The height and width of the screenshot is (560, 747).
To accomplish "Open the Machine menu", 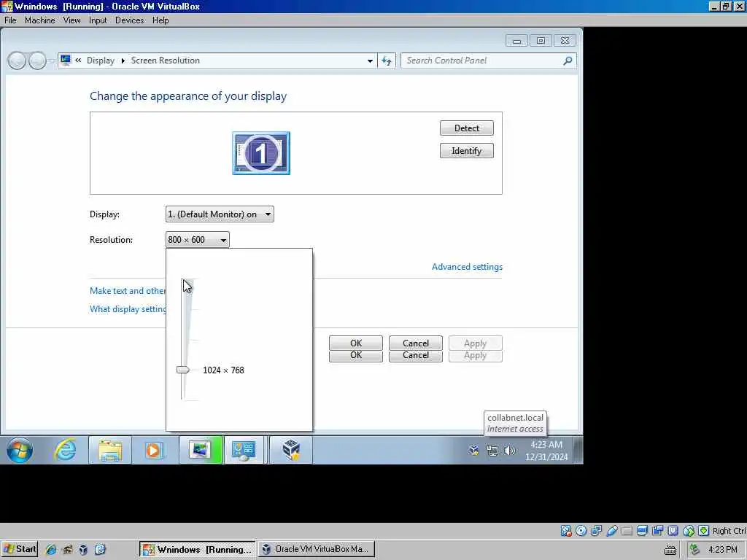I will pyautogui.click(x=39, y=20).
